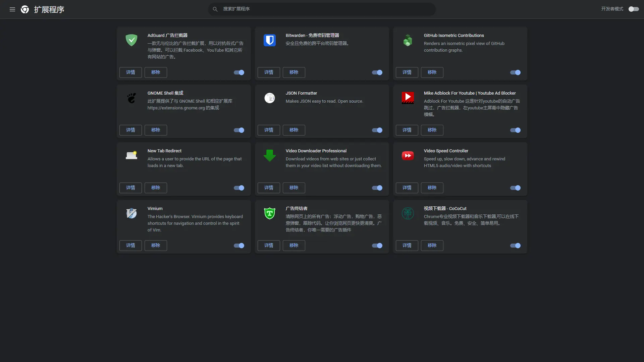
Task: Remove (移除) the AdGuard extension
Action: pyautogui.click(x=156, y=72)
